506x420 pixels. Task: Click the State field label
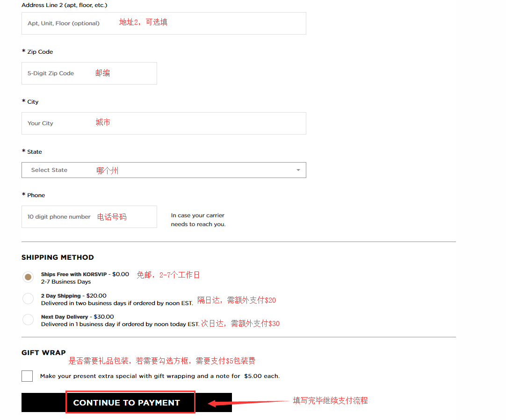tap(35, 152)
